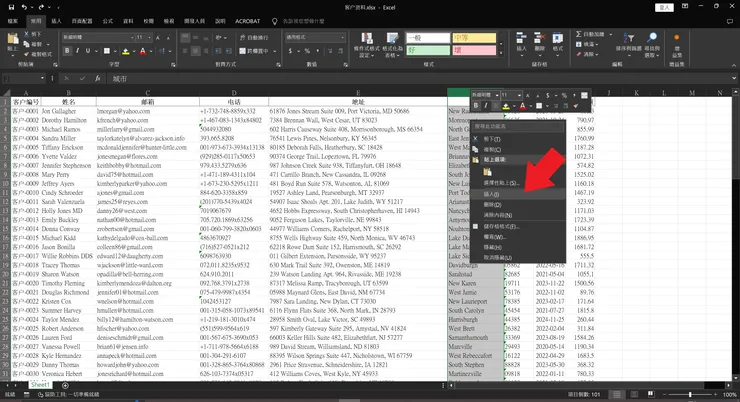Click the Sort and Filter icon

coord(629,39)
